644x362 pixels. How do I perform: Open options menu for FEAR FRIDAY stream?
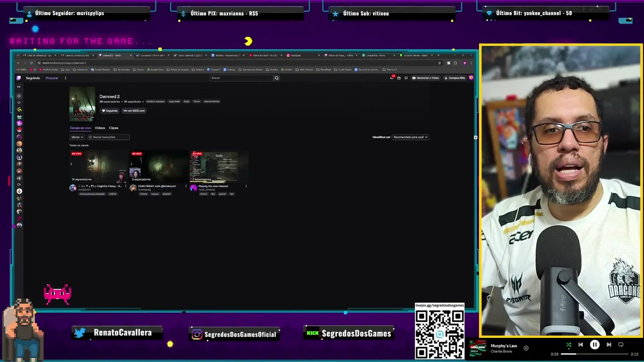[x=186, y=186]
